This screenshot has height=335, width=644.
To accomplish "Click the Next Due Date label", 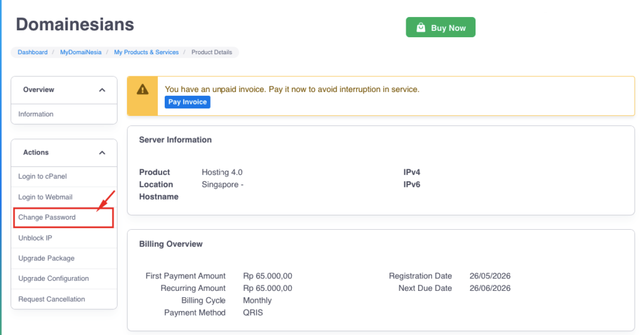I will [425, 288].
